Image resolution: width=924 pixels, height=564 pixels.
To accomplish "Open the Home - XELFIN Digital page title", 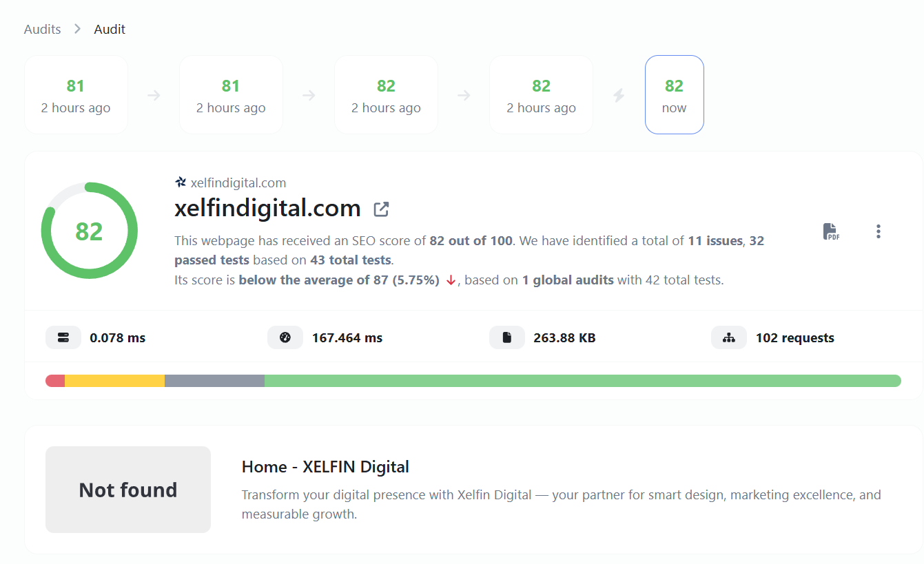I will pos(325,466).
